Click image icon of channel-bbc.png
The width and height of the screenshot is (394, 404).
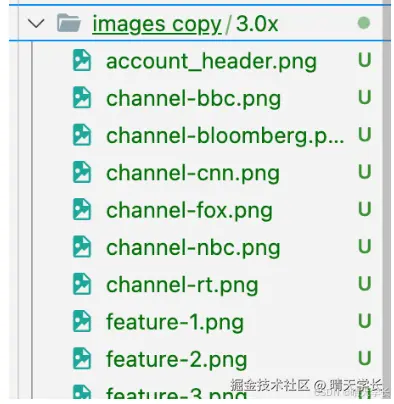tap(82, 98)
